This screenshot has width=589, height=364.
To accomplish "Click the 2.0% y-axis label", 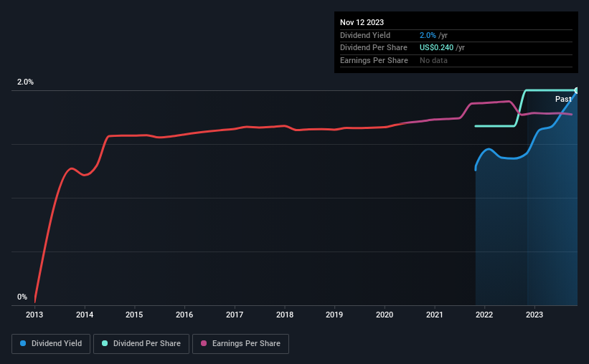I will (x=25, y=82).
